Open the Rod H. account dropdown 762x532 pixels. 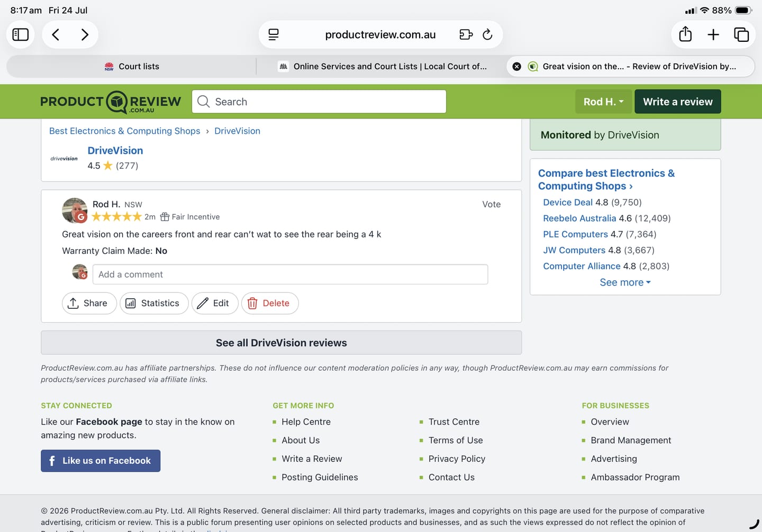603,102
